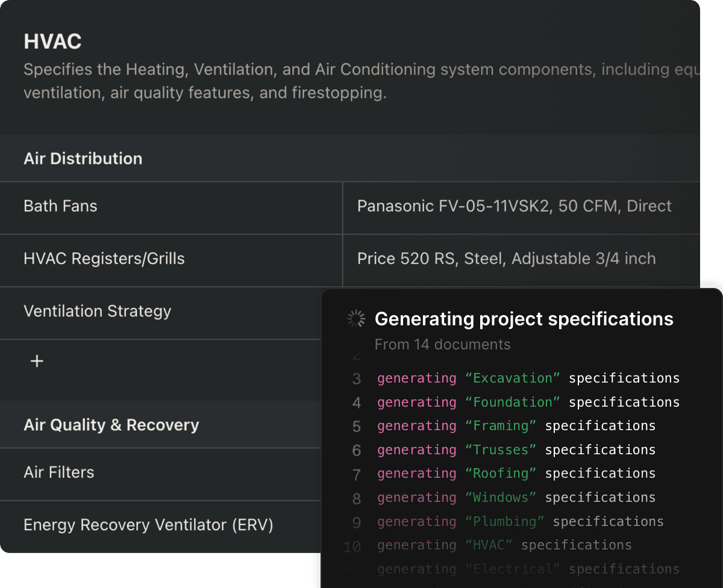Click the generating Trusses specifications line
This screenshot has height=588, width=723.
coord(516,450)
